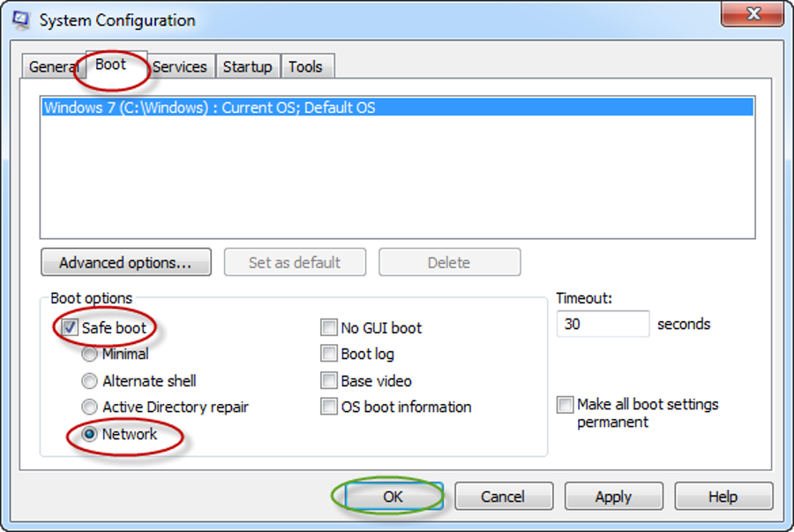This screenshot has height=532, width=794.
Task: Click the Timeout seconds input field
Action: pos(603,324)
